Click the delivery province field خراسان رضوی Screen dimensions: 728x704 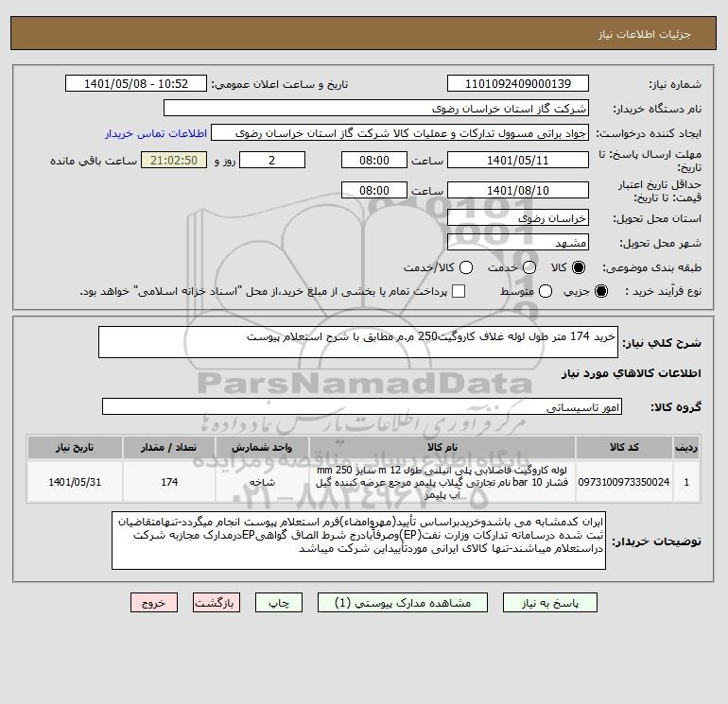click(x=518, y=218)
